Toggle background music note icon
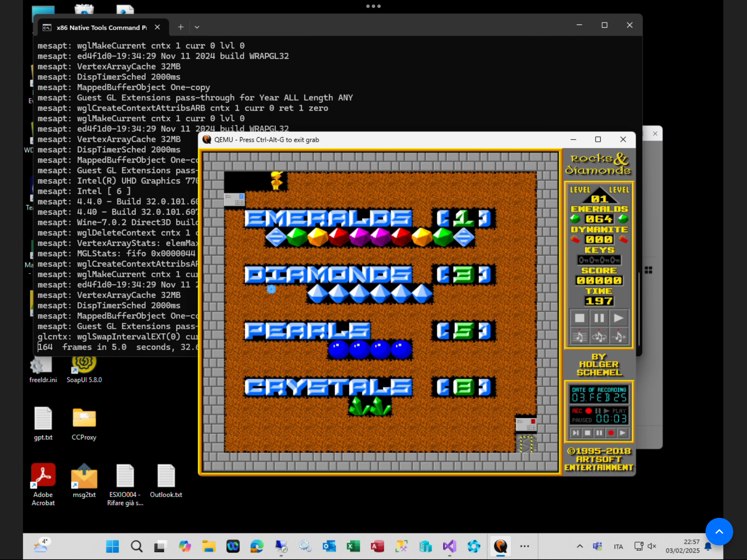The width and height of the screenshot is (747, 560). click(x=580, y=336)
